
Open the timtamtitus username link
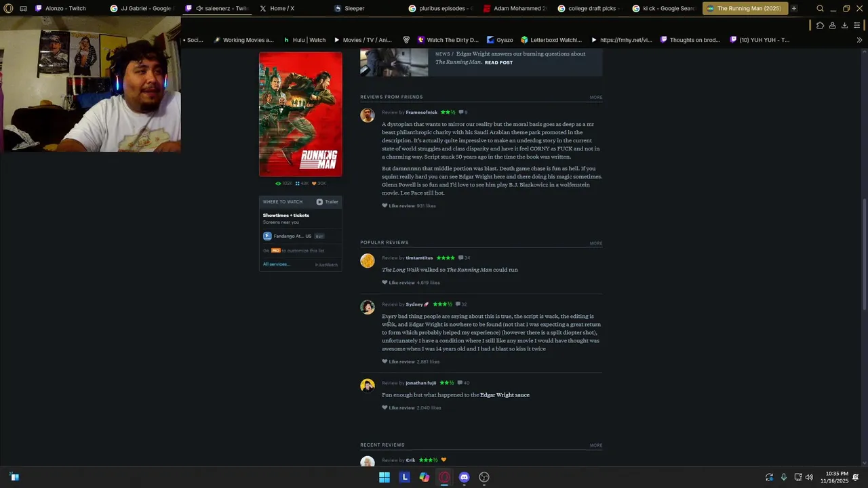click(x=419, y=258)
